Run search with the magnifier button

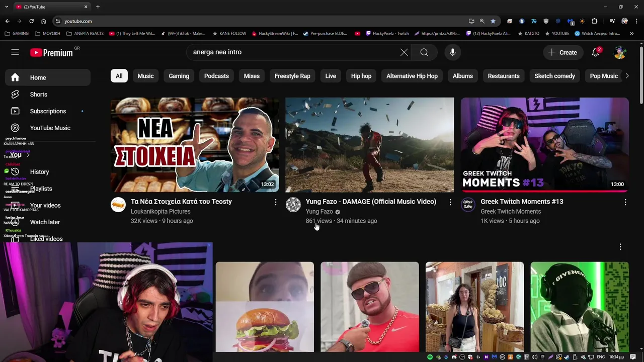(x=424, y=52)
